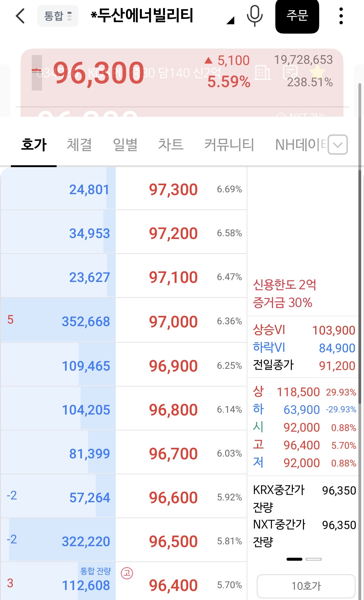This screenshot has width=364, height=600.
Task: Tap the 10호가 button
Action: [306, 586]
